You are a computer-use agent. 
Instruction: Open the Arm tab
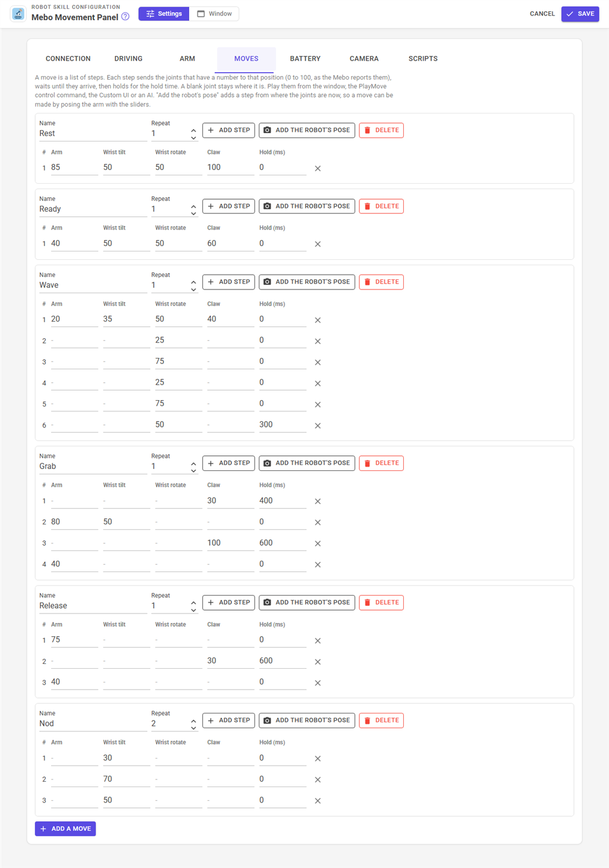pos(187,59)
